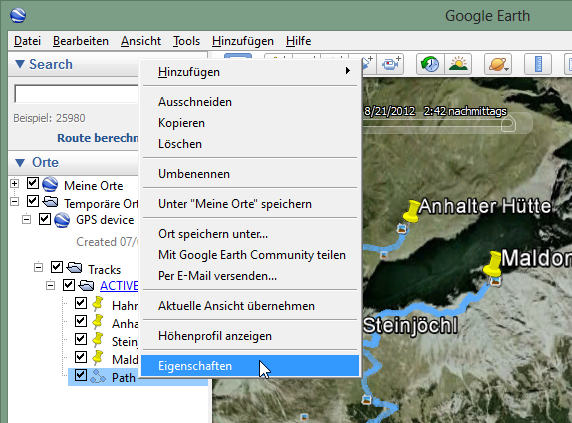Select Kopieren from context menu
This screenshot has width=572, height=423.
250,123
